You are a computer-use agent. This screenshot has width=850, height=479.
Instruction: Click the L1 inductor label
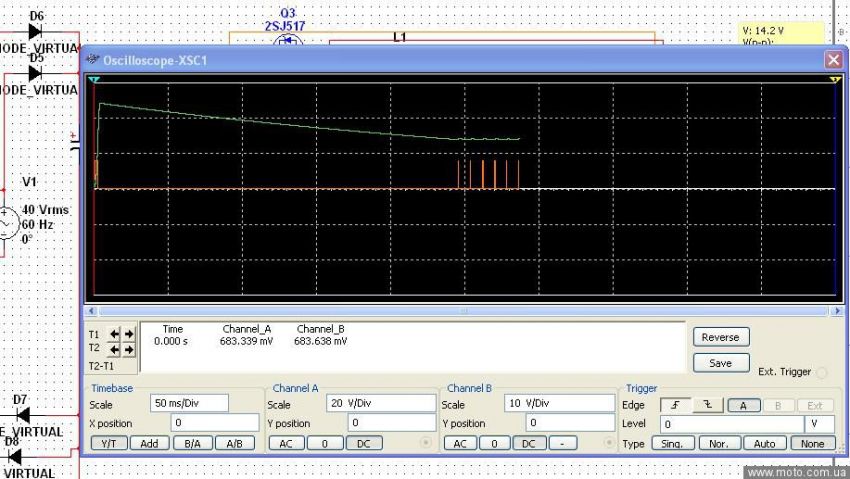tap(400, 37)
